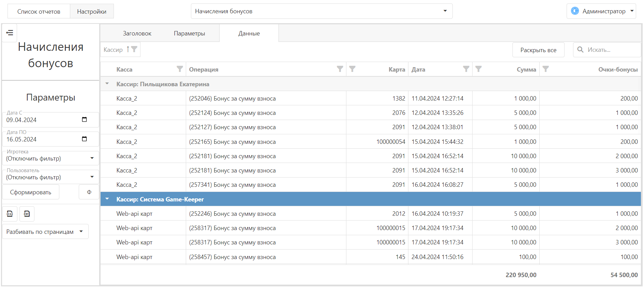Open the Список отчетов tab
Viewport: 644px width, 287px height.
tap(39, 11)
